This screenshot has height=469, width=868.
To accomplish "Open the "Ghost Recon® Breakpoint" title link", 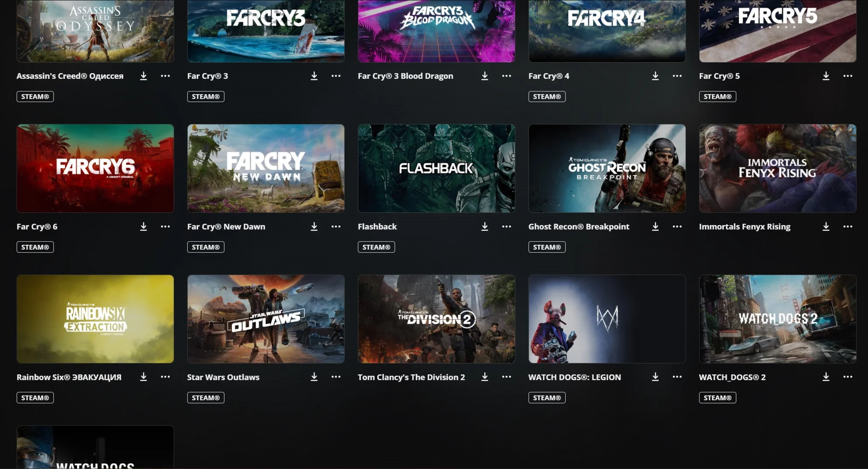I will coord(579,226).
